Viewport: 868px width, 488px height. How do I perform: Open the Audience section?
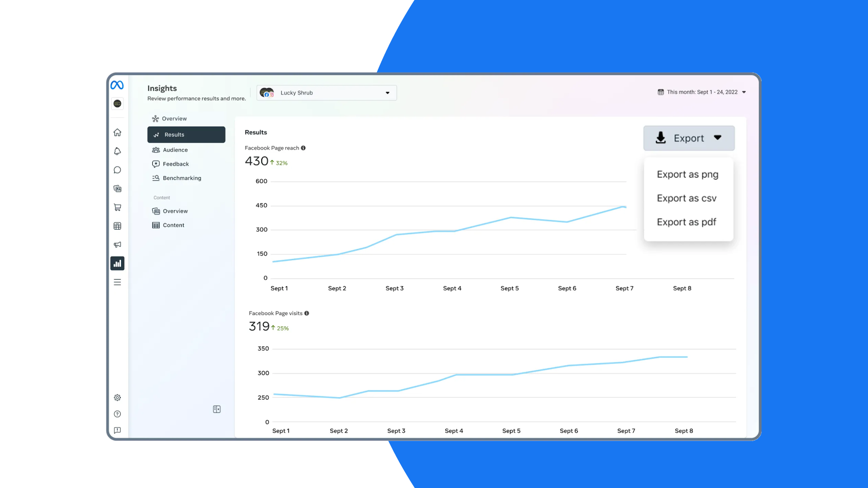coord(175,150)
